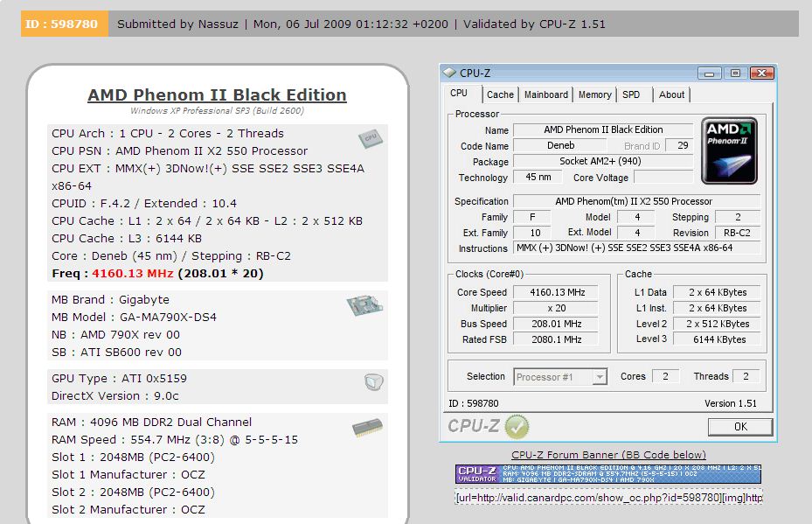
Task: Click the Level 2 cache value 2 x 512 KBytes
Action: (717, 324)
